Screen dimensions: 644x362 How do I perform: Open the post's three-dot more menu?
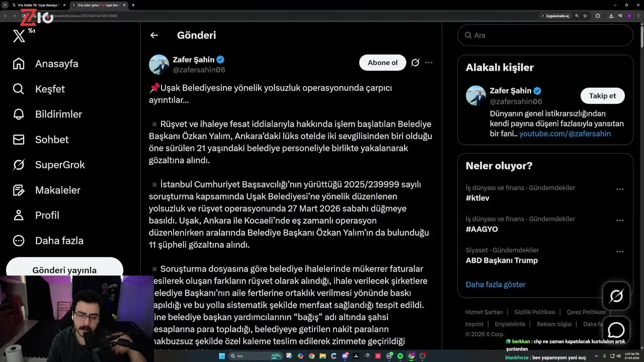coord(429,63)
